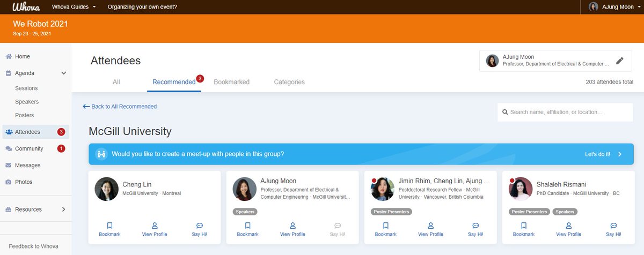Click the 203 attendees total text

click(x=610, y=82)
